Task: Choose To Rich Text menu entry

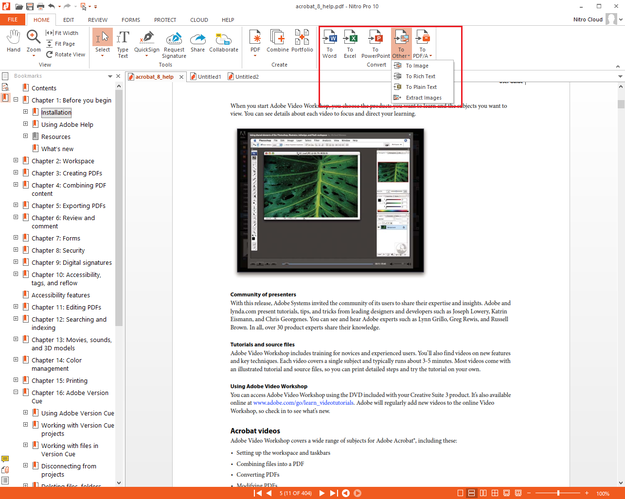Action: point(423,76)
